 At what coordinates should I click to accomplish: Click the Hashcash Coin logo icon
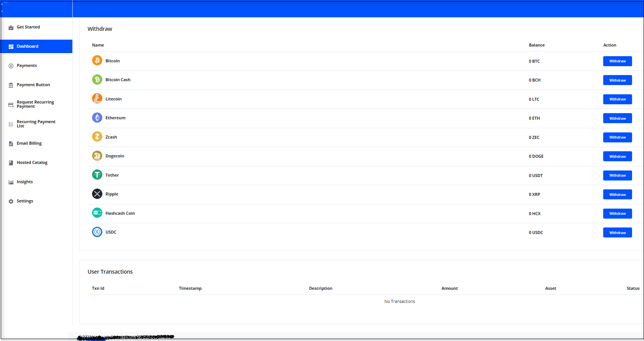97,213
